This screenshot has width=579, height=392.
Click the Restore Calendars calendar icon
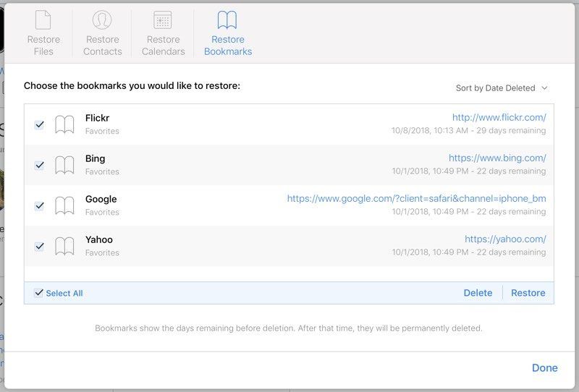(x=163, y=20)
